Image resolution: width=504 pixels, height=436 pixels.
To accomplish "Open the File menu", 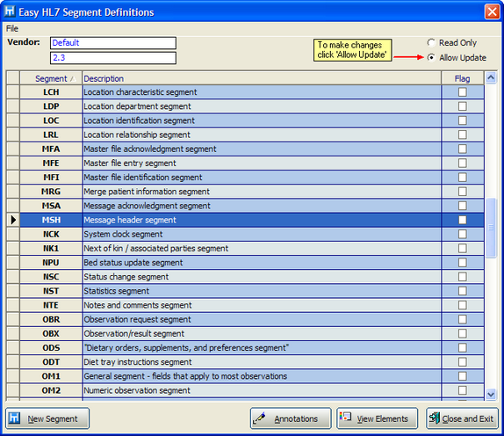I will pos(12,28).
